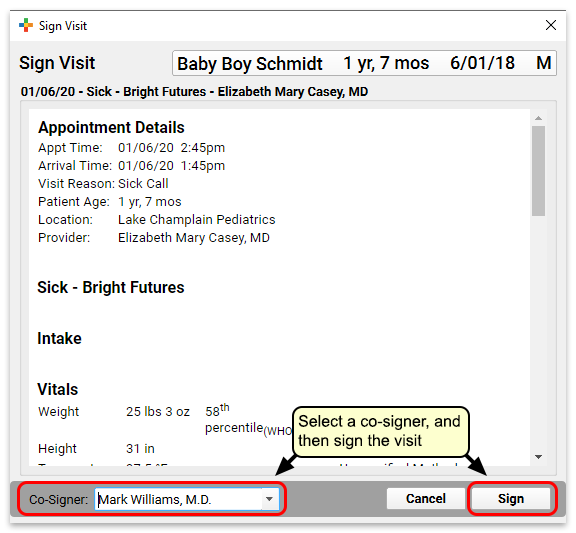576x533 pixels.
Task: Click the Vitals section heading
Action: [x=58, y=389]
